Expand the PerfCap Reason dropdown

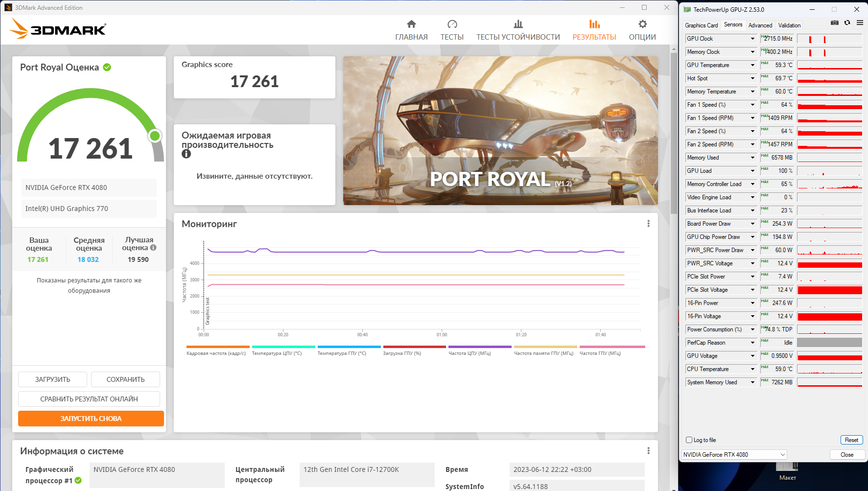752,343
